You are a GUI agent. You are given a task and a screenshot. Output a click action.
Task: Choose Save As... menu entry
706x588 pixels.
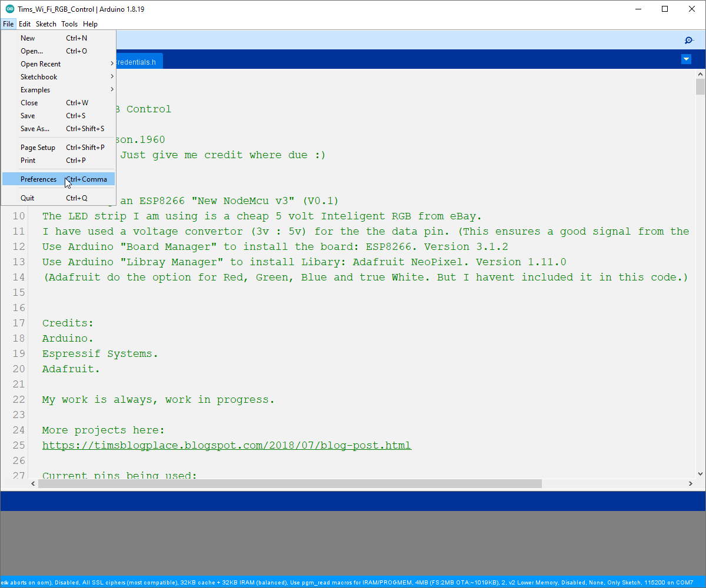click(x=58, y=129)
